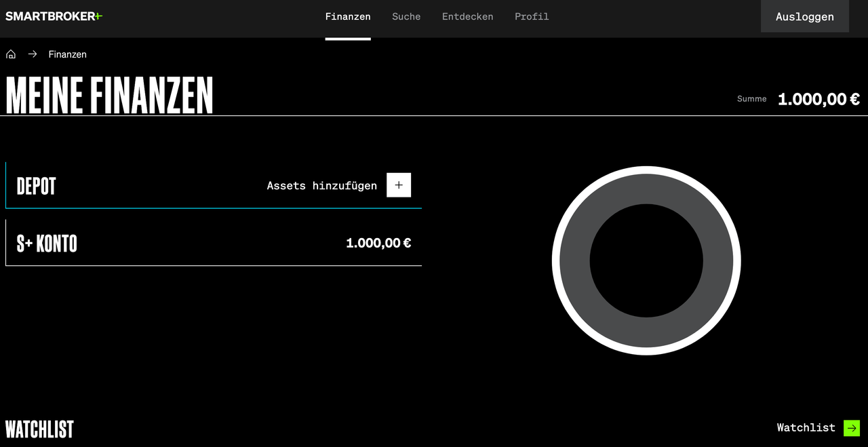Click the Meine Finanzen heading
The height and width of the screenshot is (447, 868).
[109, 95]
